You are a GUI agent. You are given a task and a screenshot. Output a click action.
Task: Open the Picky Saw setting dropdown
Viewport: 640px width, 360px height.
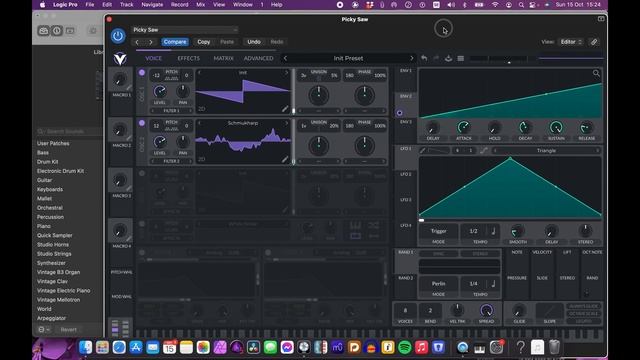point(185,30)
